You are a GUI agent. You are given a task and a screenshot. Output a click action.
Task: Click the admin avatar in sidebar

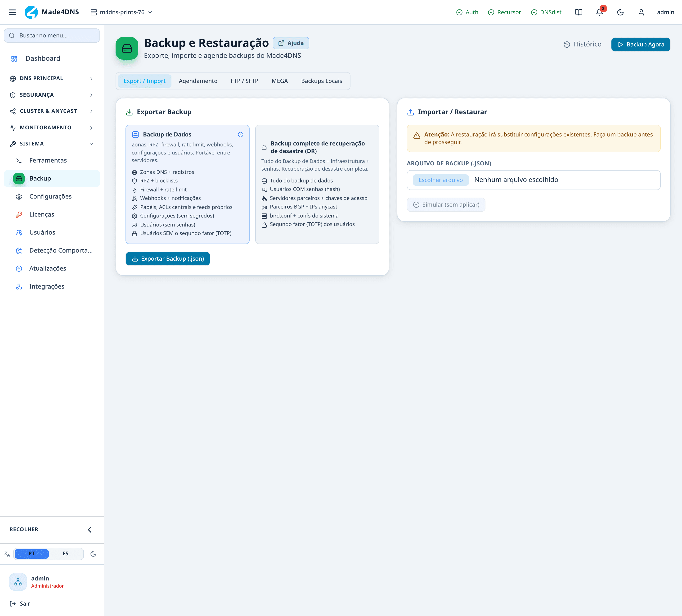pos(18,582)
